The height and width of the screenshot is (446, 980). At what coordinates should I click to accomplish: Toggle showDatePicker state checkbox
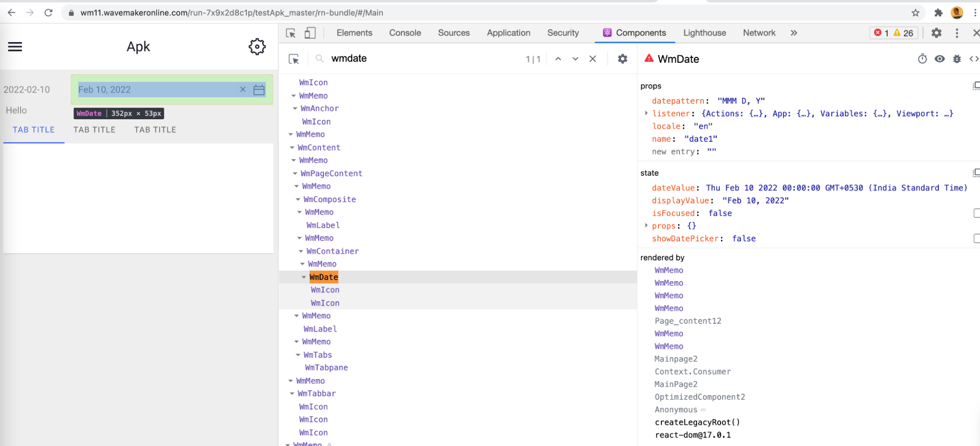tap(976, 238)
